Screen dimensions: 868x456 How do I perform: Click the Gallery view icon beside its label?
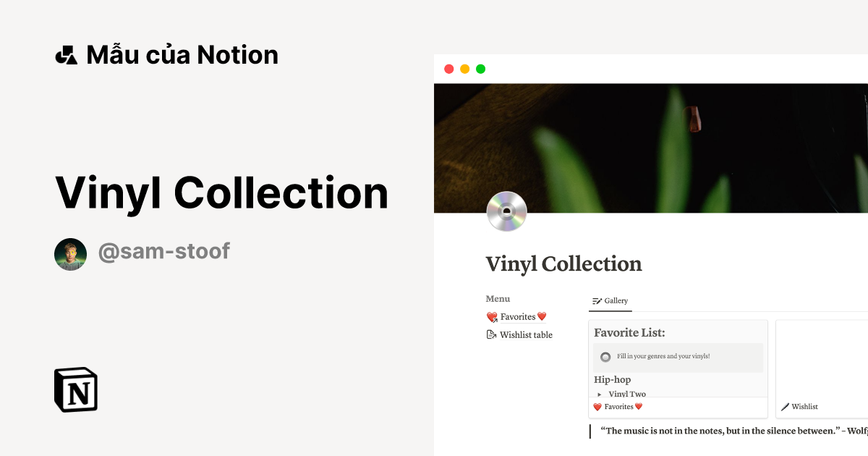(x=597, y=300)
